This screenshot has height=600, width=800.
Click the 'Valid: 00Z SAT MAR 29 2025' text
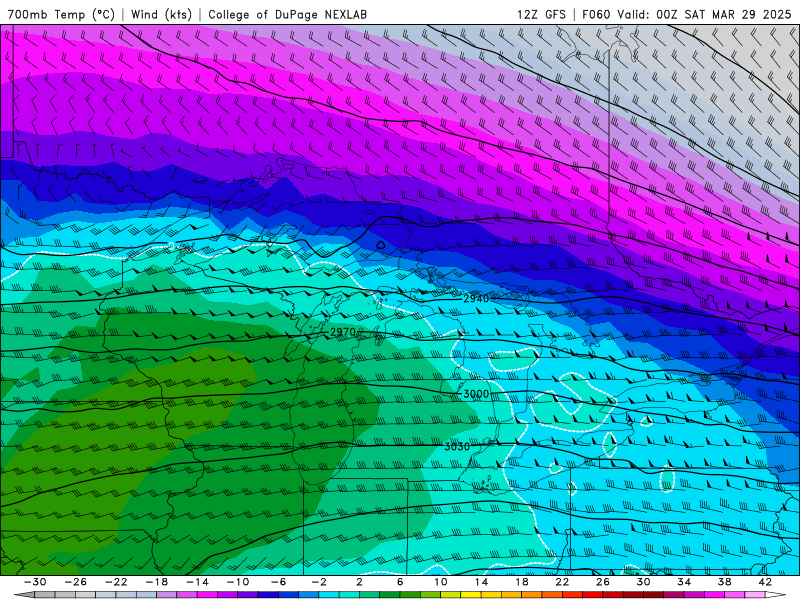pyautogui.click(x=704, y=14)
